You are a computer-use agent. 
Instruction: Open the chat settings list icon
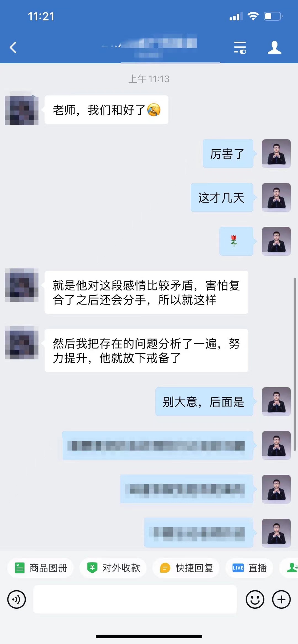click(x=240, y=47)
